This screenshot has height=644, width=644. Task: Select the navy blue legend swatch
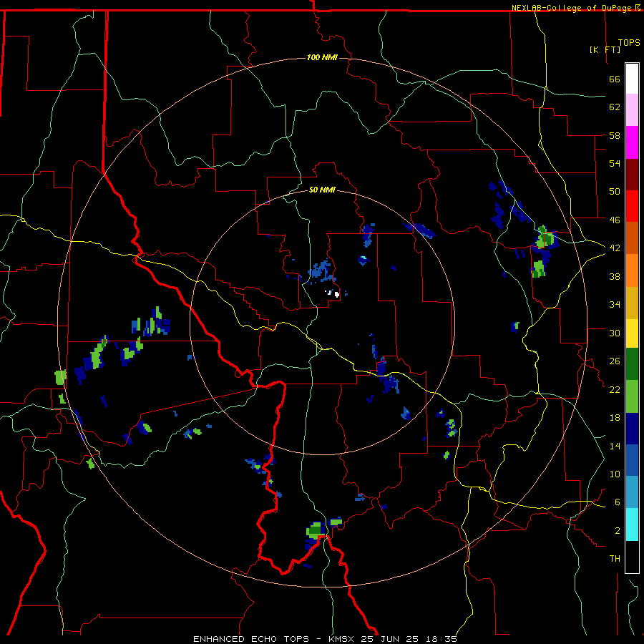632,429
